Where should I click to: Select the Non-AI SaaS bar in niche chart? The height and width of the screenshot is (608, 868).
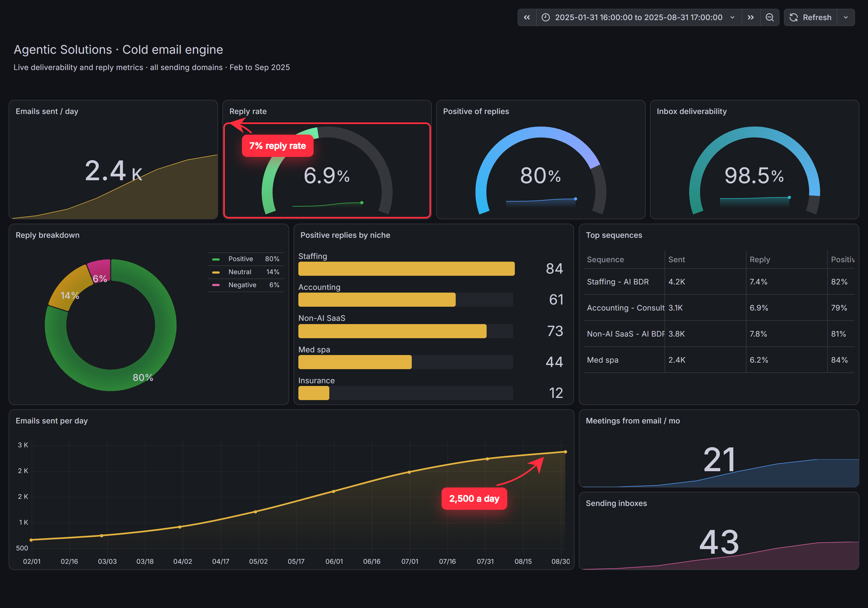pos(392,331)
